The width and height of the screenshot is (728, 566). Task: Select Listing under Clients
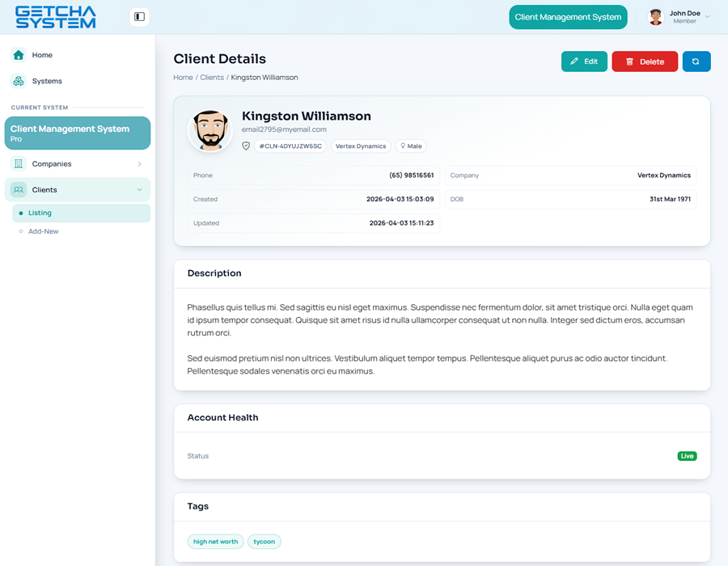pyautogui.click(x=40, y=213)
